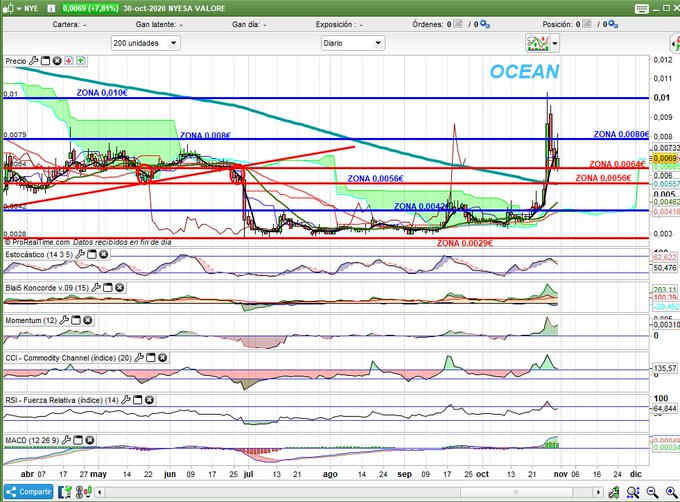680x502 pixels.
Task: Click RSI panel window icon
Action: pyautogui.click(x=137, y=400)
